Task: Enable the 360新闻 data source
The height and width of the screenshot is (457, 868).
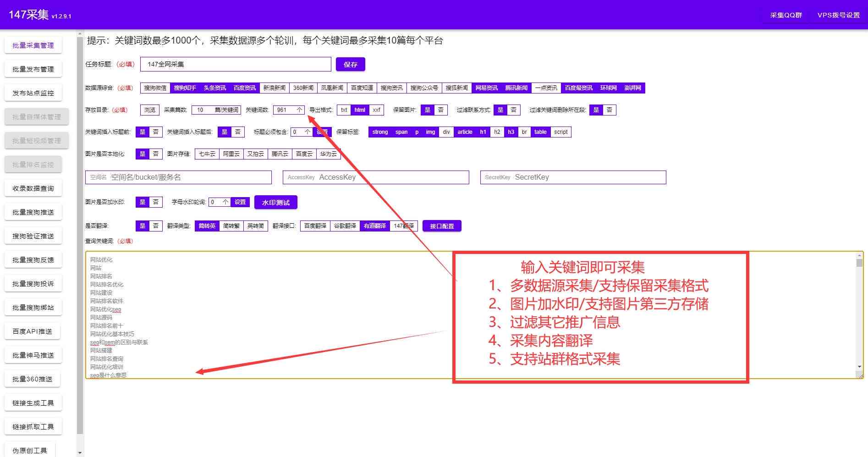Action: [x=303, y=88]
